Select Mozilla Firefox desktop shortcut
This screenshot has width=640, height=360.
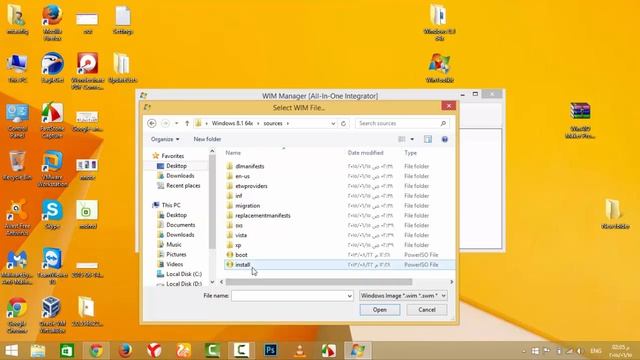tap(52, 22)
